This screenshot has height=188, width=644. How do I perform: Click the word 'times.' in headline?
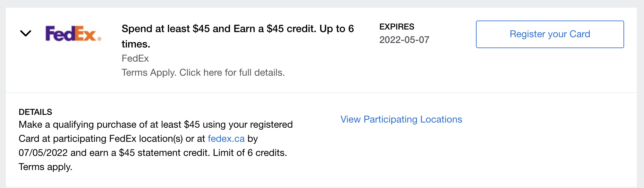136,44
